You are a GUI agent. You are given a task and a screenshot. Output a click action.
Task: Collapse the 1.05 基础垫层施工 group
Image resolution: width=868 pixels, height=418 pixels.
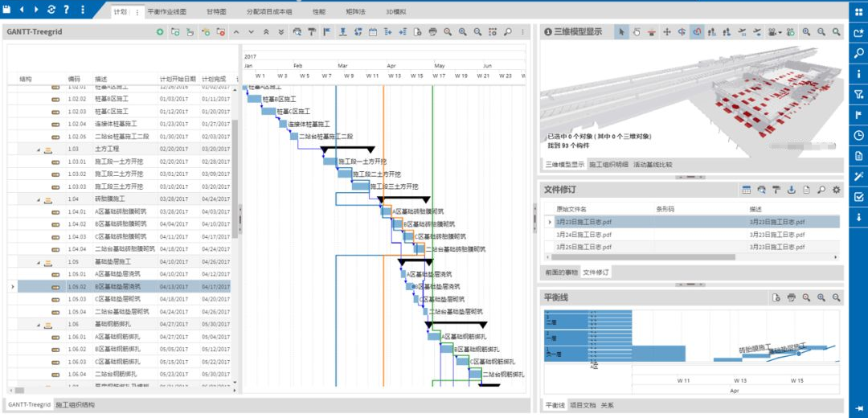click(x=39, y=261)
